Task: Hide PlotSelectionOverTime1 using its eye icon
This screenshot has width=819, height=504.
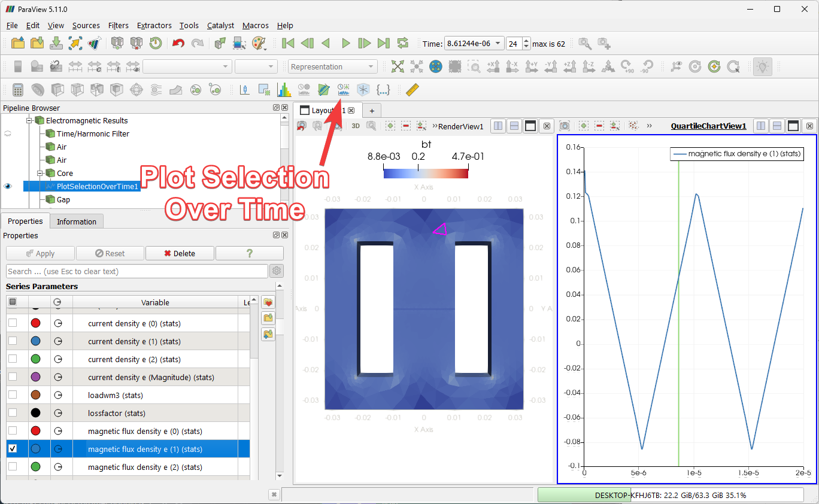Action: [x=8, y=186]
